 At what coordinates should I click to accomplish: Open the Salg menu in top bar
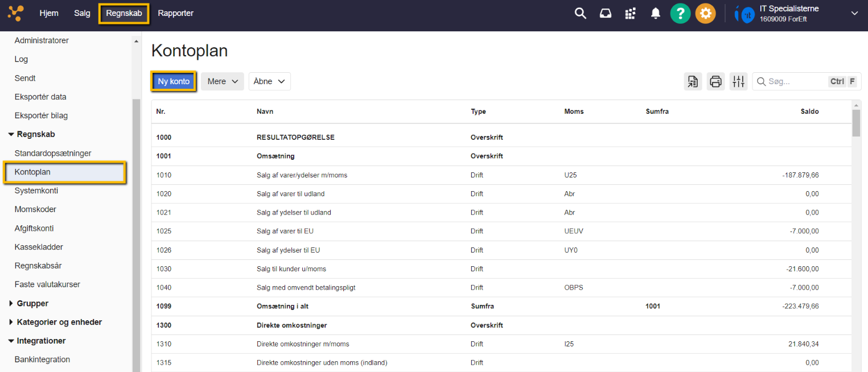82,13
